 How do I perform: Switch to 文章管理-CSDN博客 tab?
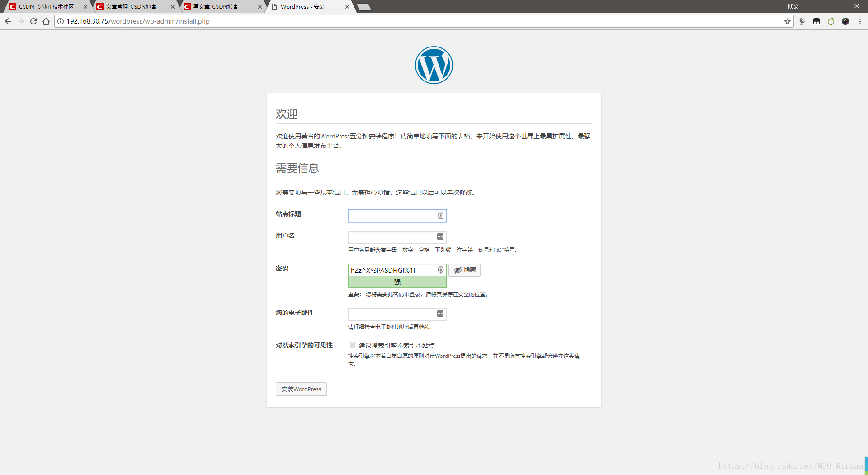133,7
